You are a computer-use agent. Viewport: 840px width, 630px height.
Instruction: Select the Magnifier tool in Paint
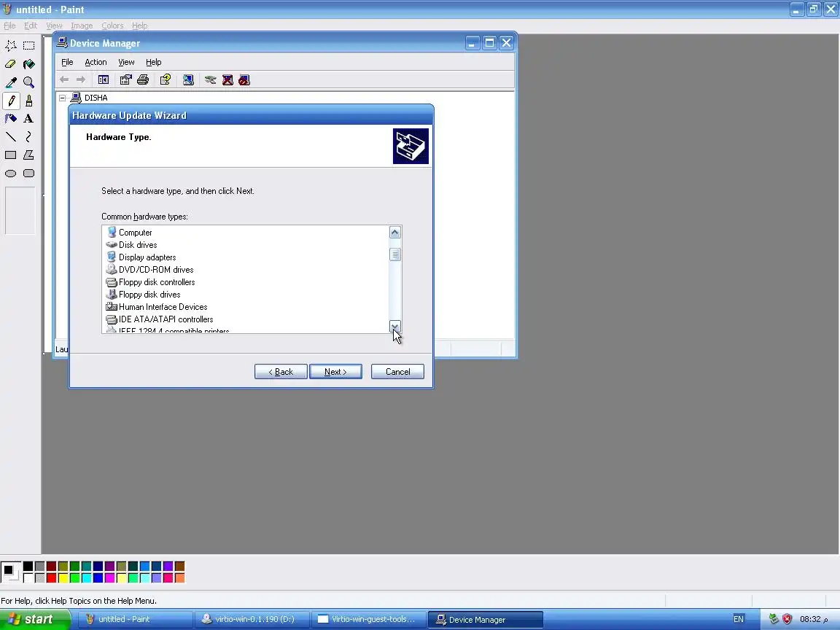tap(29, 82)
